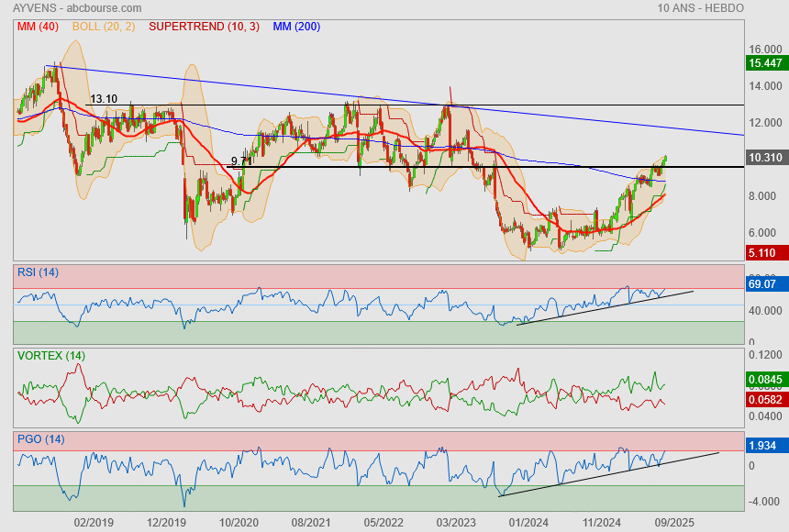Click the AYVENS - abcbourse.com chart title
This screenshot has width=789, height=532.
[x=70, y=8]
